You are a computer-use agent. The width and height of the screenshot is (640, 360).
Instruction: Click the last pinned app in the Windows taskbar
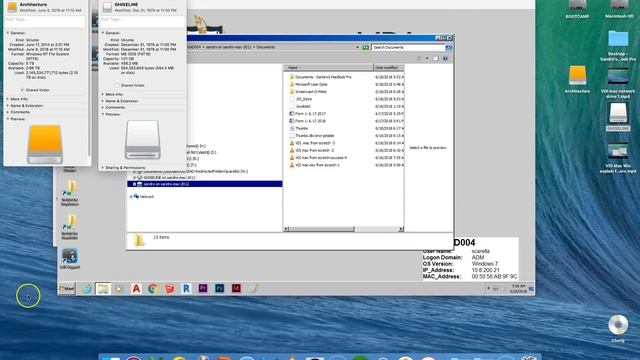253,289
